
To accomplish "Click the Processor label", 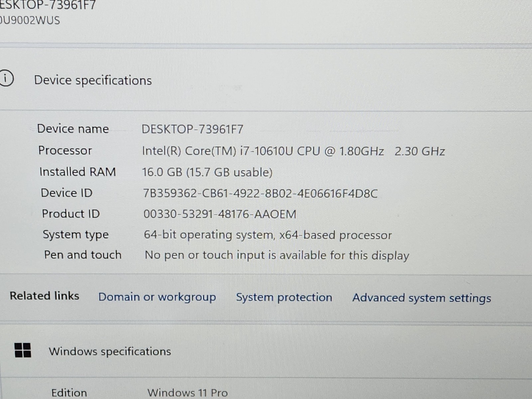I will click(x=65, y=150).
